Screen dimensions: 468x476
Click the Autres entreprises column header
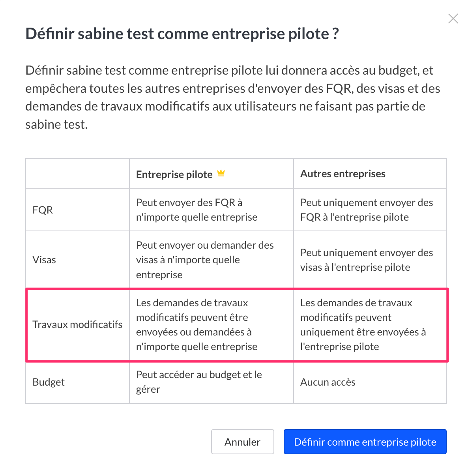coord(343,174)
